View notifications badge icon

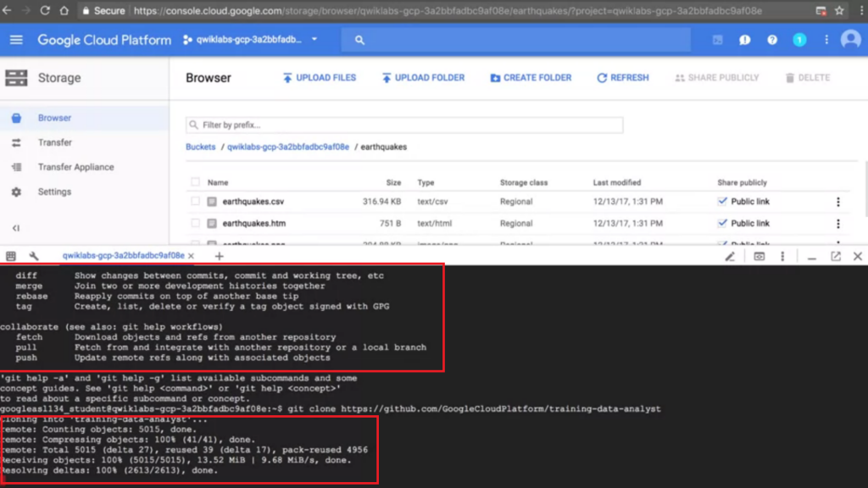(x=799, y=40)
